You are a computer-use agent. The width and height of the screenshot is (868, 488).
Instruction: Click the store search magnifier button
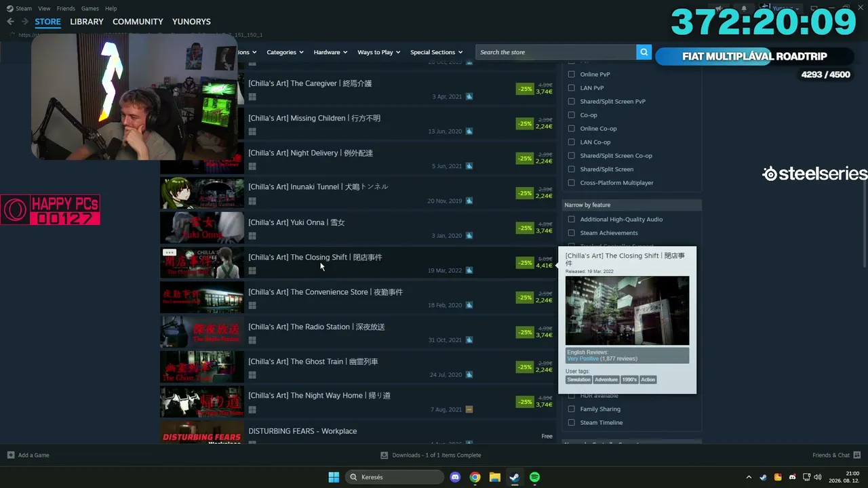(644, 52)
